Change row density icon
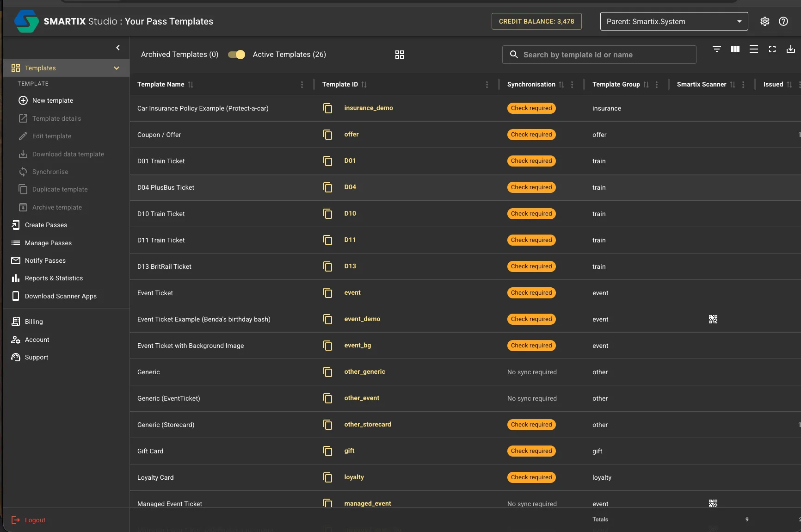Screen dimensions: 801x532 (754, 49)
